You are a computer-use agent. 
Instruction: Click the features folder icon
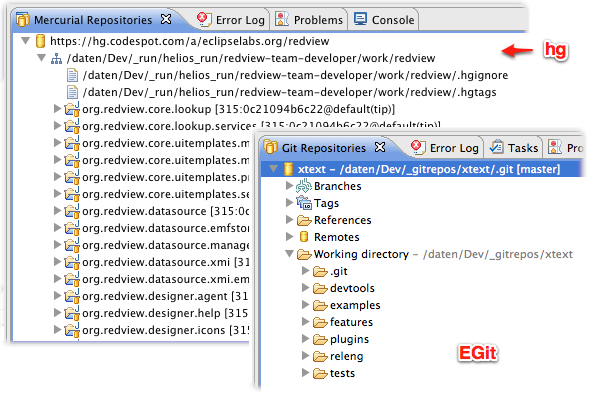pos(320,322)
